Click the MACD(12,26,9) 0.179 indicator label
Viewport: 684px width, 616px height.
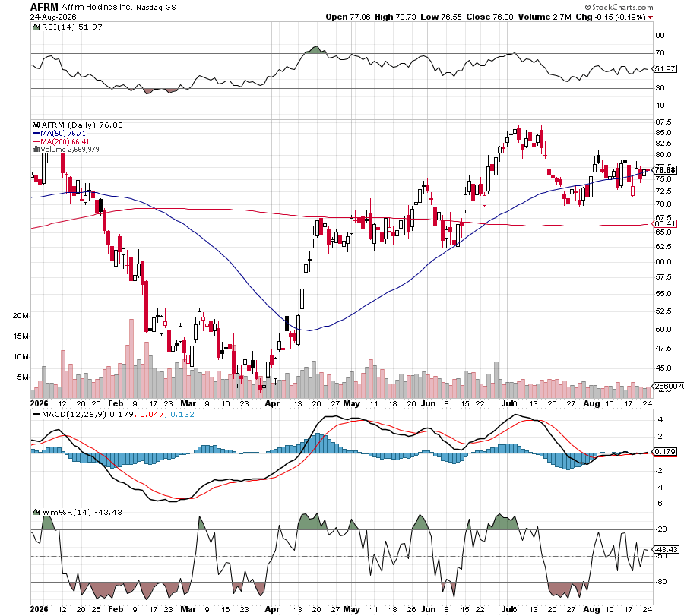click(x=87, y=414)
